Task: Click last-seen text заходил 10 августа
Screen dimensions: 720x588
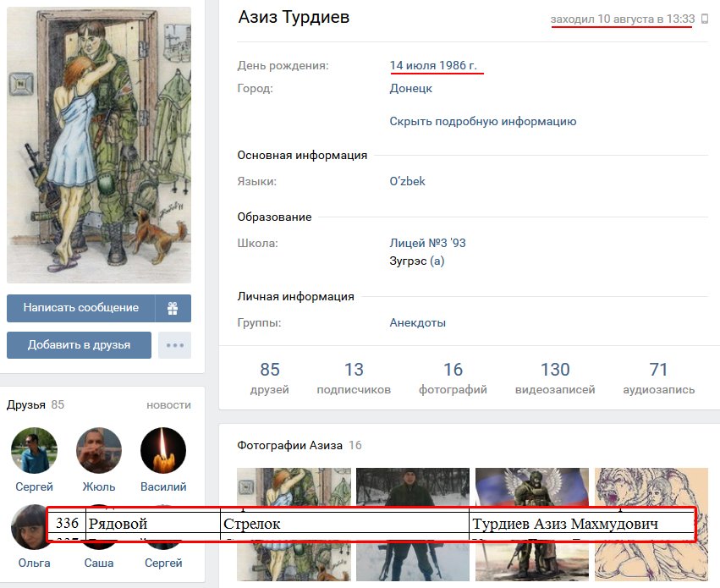Action: [622, 19]
